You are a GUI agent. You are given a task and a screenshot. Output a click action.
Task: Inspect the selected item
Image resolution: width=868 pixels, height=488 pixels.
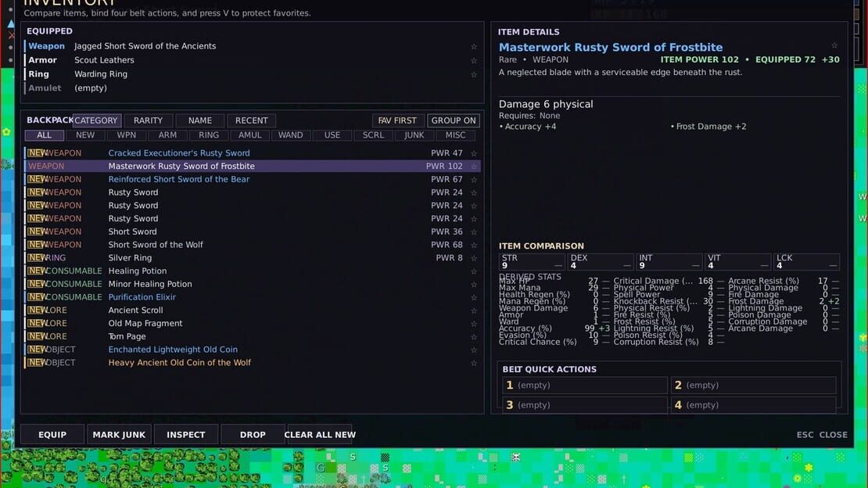click(x=186, y=435)
